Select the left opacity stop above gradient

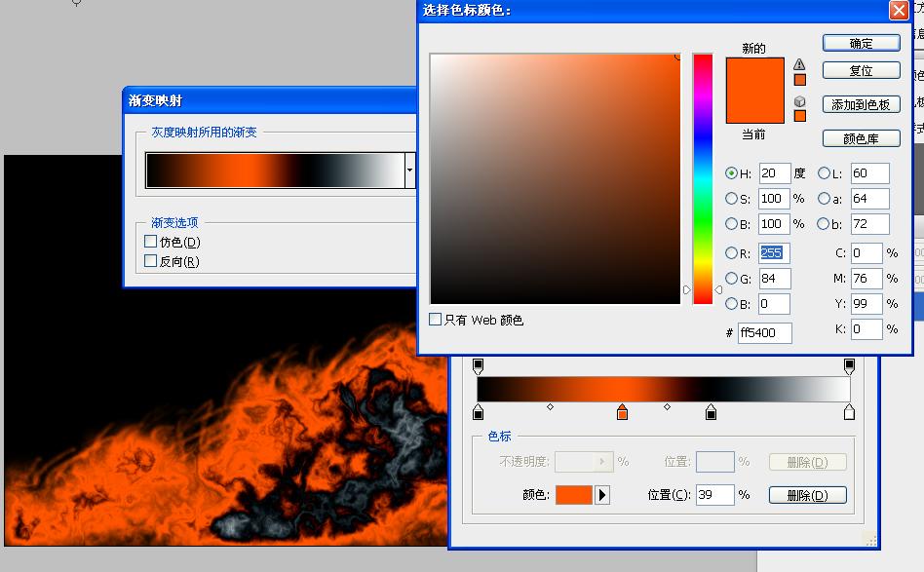click(478, 366)
